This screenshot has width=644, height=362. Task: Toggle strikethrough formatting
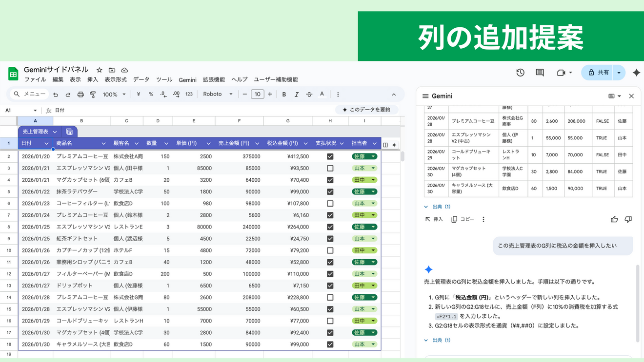pos(309,95)
